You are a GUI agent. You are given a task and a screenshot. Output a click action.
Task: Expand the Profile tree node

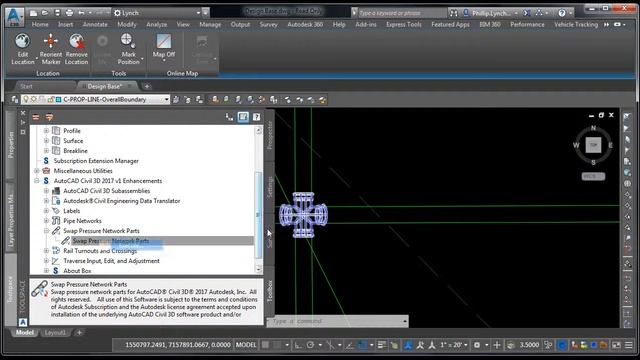pyautogui.click(x=46, y=131)
